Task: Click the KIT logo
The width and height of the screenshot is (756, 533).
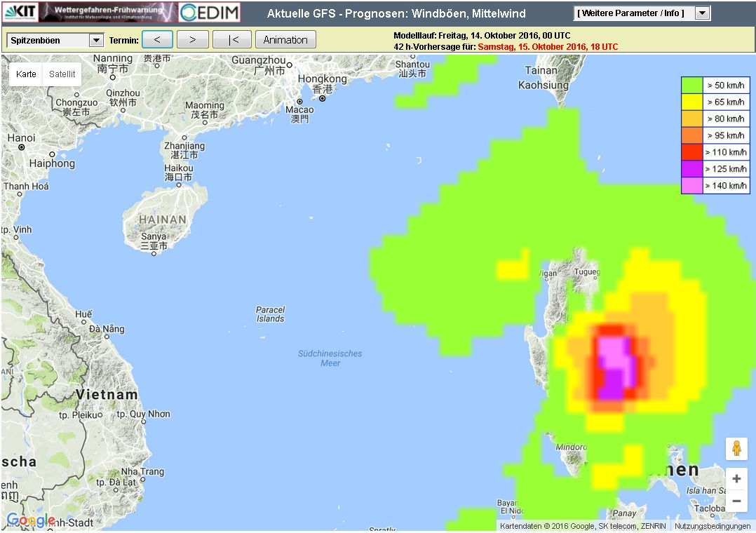Action: [20, 12]
